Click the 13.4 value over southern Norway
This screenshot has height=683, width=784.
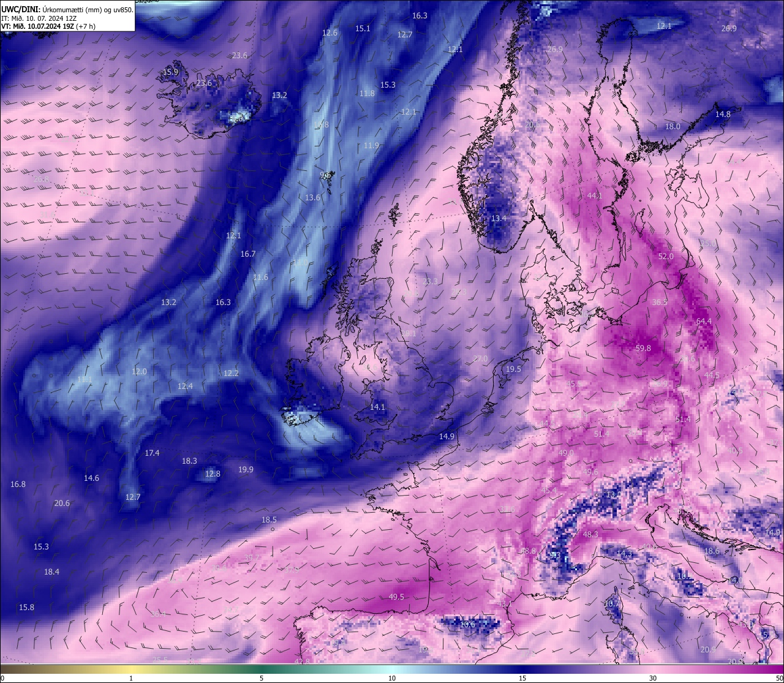click(x=499, y=218)
